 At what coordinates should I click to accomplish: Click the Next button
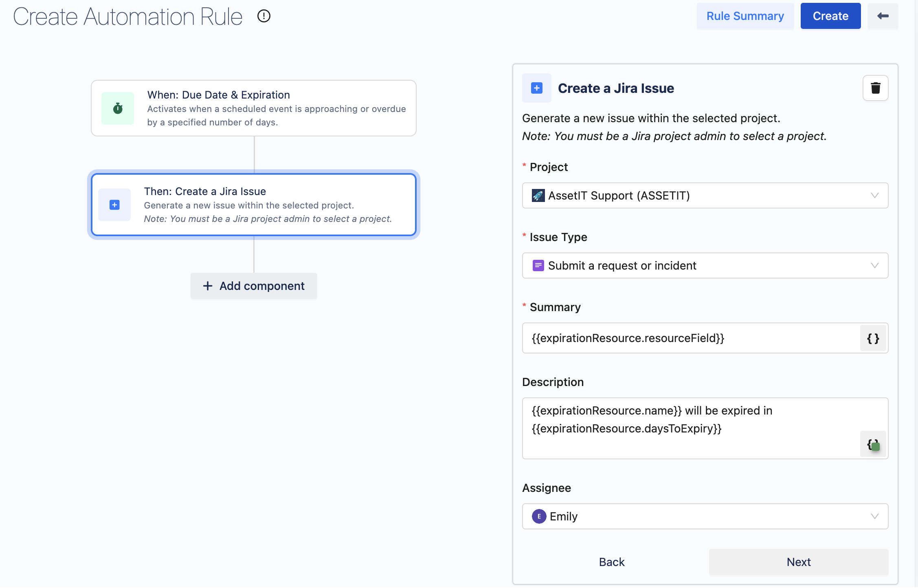point(798,562)
